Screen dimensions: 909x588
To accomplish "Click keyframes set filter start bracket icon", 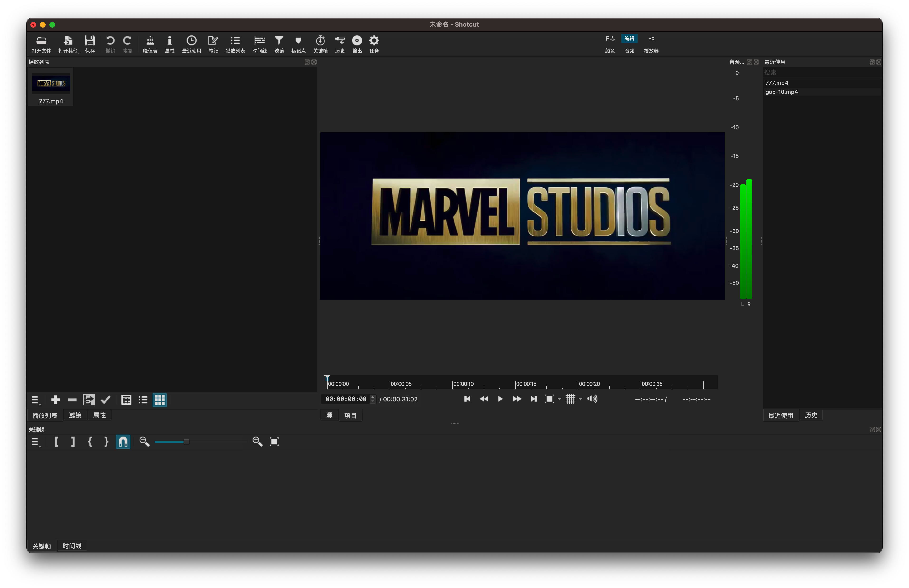I will [x=57, y=442].
